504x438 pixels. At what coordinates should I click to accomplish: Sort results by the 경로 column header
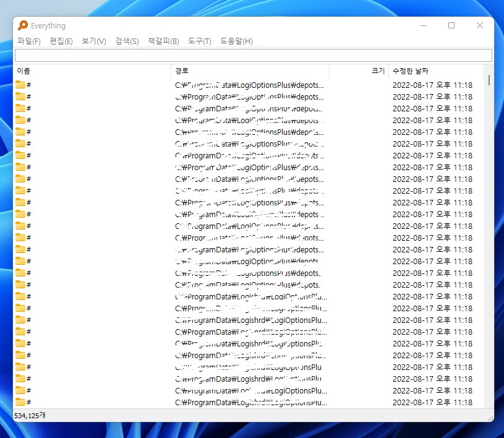pyautogui.click(x=250, y=71)
